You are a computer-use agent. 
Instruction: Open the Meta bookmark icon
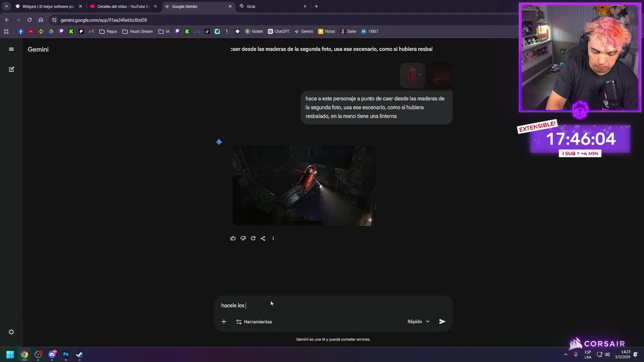(197, 31)
